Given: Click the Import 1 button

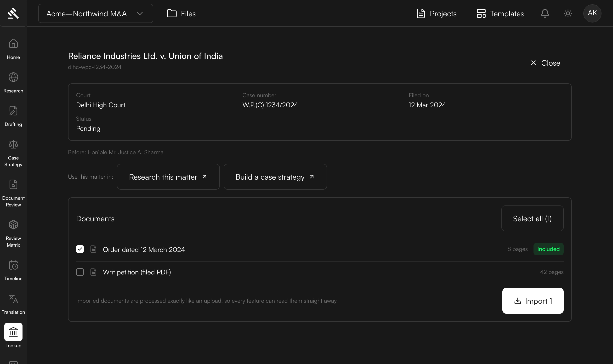Looking at the screenshot, I should [533, 301].
